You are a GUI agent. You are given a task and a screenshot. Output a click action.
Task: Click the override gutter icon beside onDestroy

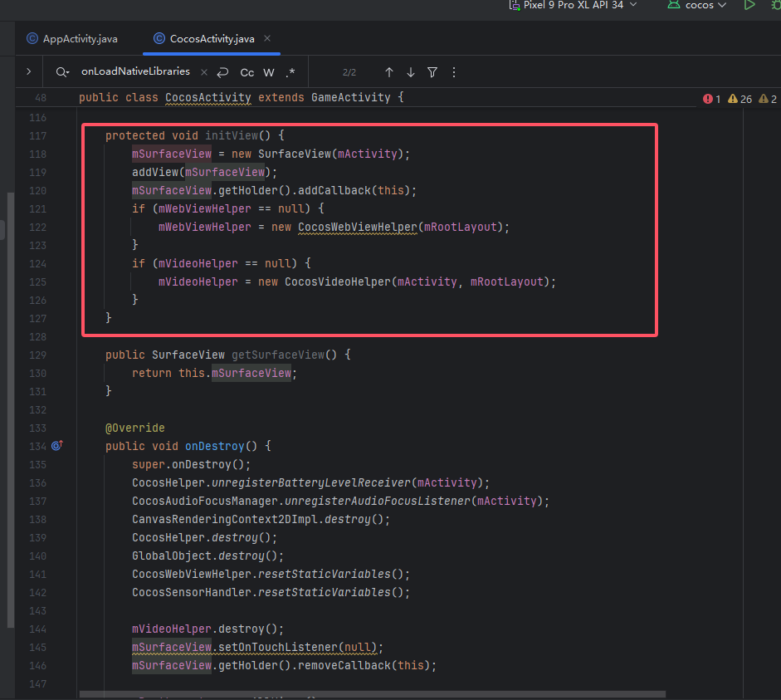pos(56,446)
